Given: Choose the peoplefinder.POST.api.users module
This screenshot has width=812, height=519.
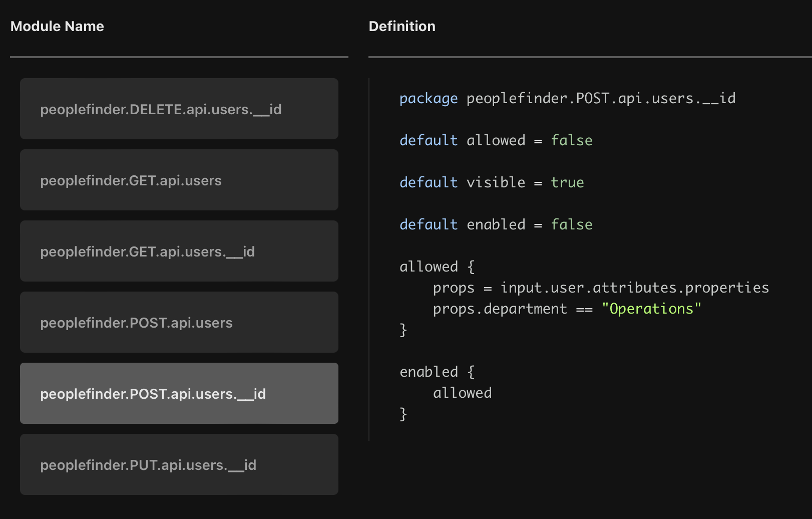Looking at the screenshot, I should coord(179,322).
